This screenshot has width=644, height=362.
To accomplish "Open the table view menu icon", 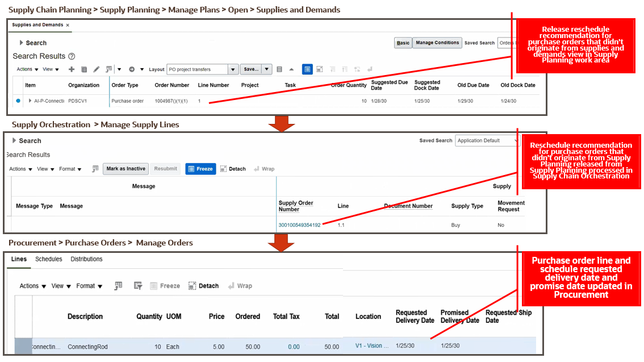I will pyautogui.click(x=279, y=69).
